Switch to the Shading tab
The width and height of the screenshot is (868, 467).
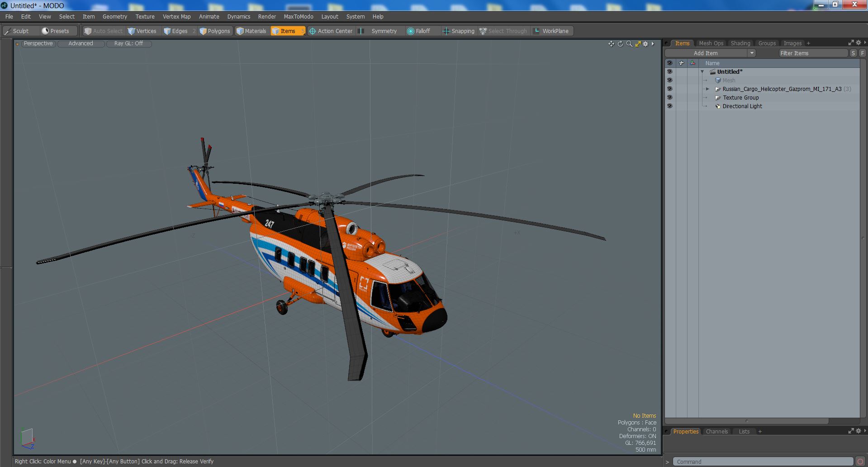click(740, 43)
